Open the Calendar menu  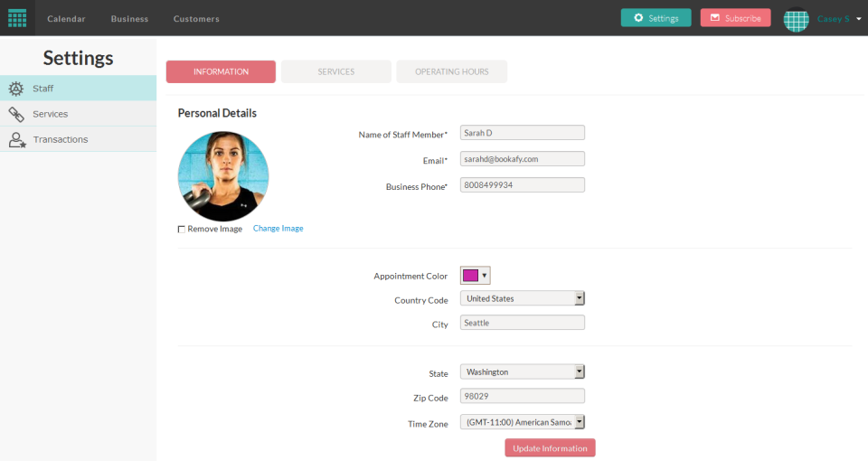point(66,19)
